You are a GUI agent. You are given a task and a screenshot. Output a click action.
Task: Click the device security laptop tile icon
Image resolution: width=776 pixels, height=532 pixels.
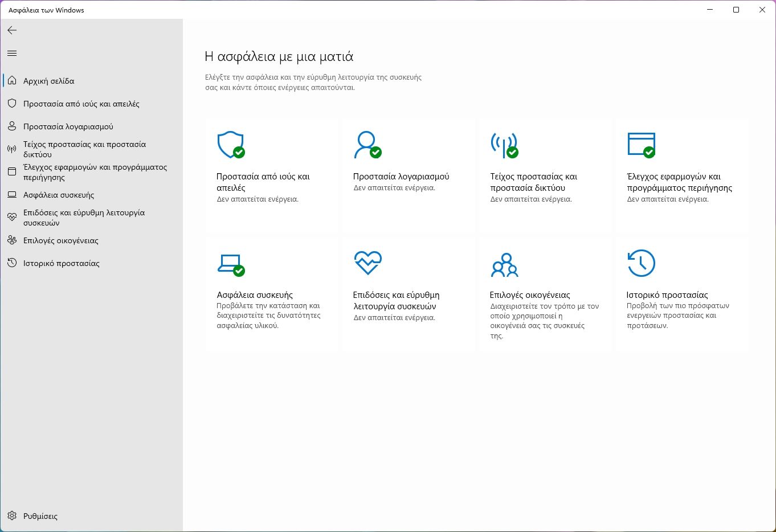pyautogui.click(x=231, y=264)
